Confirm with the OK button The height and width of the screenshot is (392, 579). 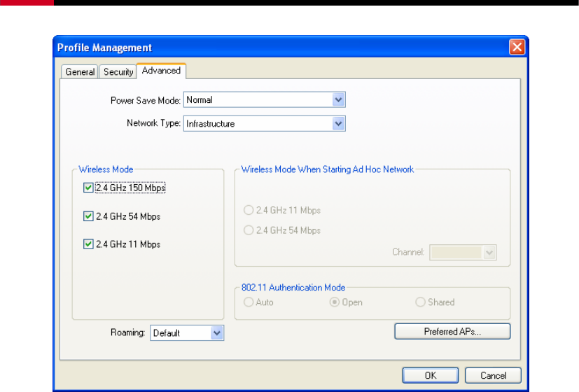[431, 375]
